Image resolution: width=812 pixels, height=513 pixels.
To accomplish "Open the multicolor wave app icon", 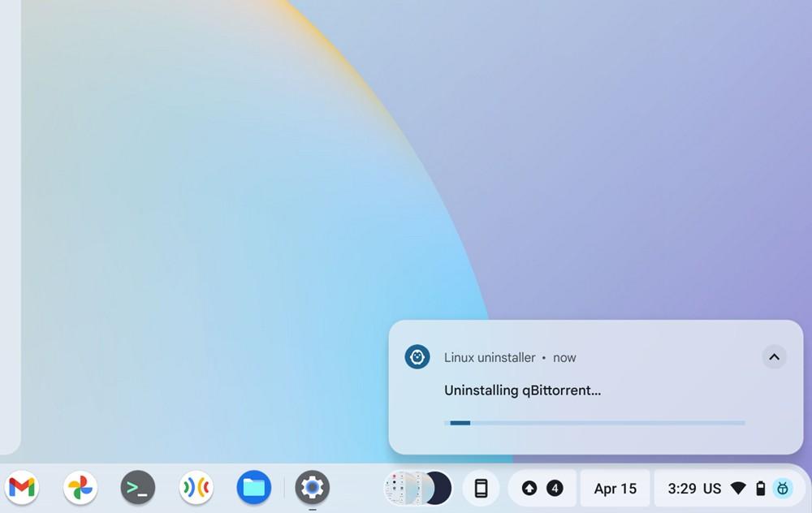I will point(197,488).
